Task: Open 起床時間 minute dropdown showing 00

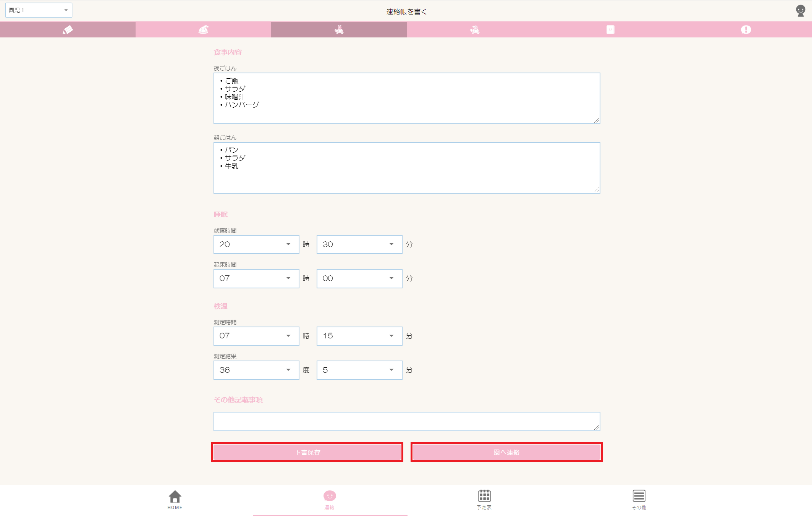Action: (x=359, y=278)
